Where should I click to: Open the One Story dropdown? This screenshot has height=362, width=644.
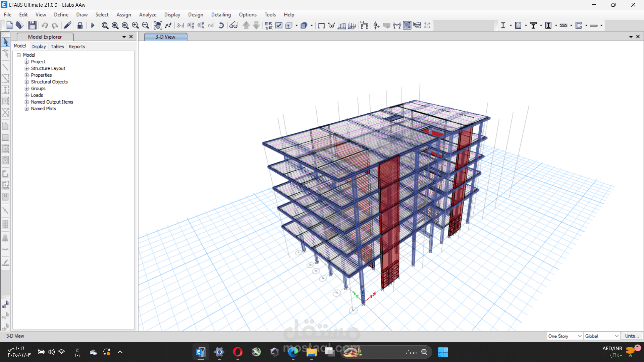[565, 336]
